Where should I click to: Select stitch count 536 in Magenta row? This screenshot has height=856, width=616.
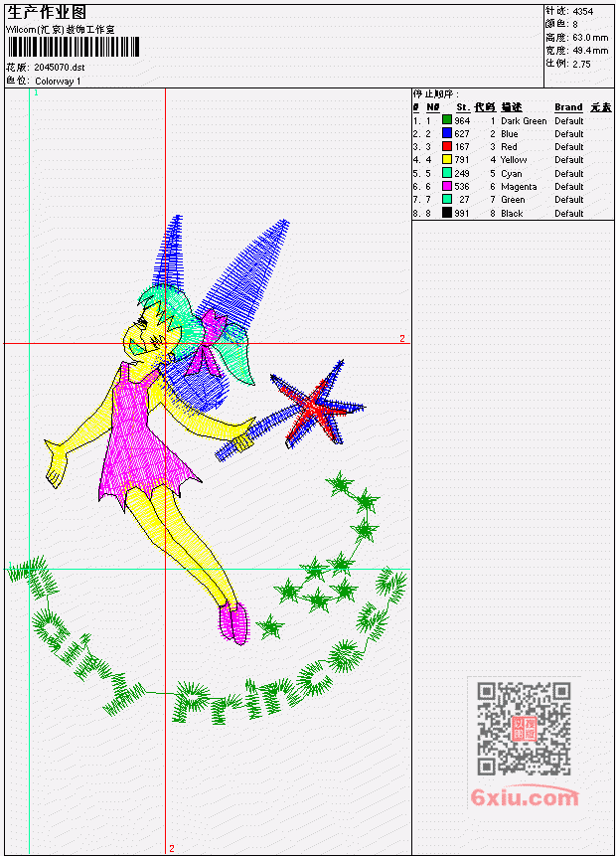(462, 187)
